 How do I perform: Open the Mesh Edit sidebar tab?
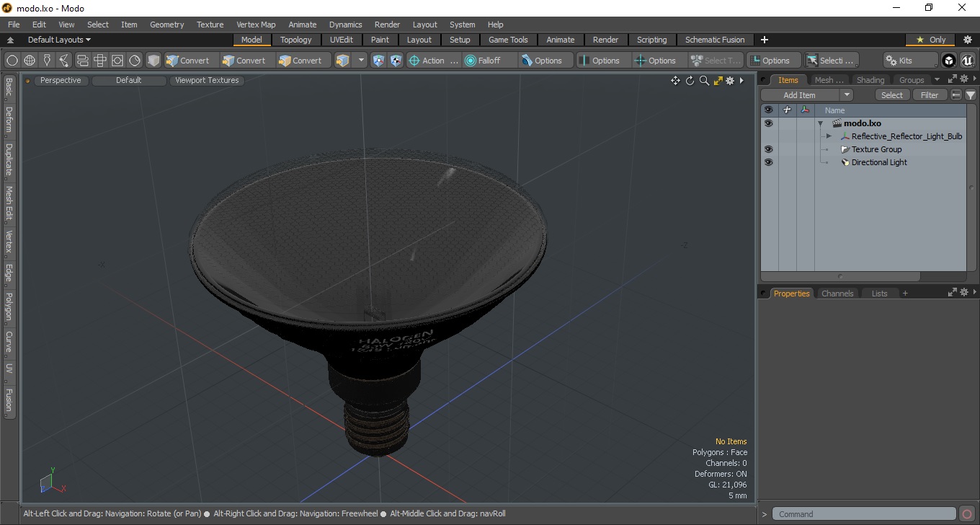coord(9,204)
